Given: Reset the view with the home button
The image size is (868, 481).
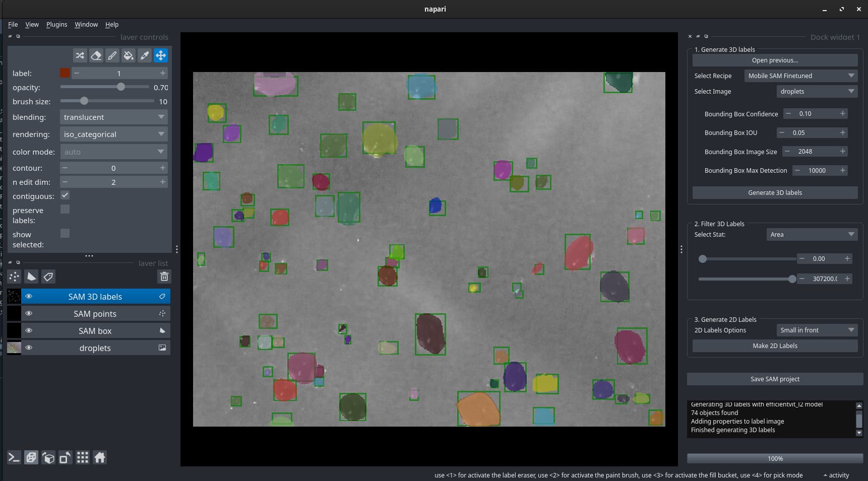Looking at the screenshot, I should click(99, 457).
